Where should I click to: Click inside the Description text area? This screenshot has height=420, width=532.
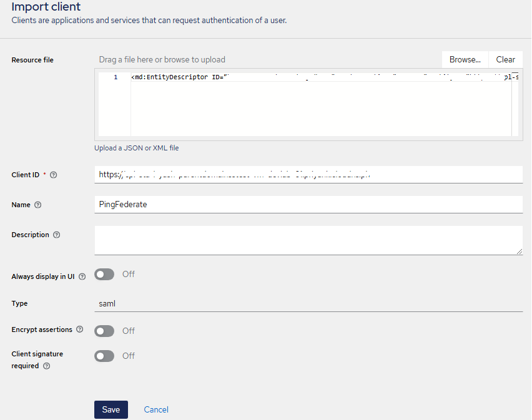308,240
